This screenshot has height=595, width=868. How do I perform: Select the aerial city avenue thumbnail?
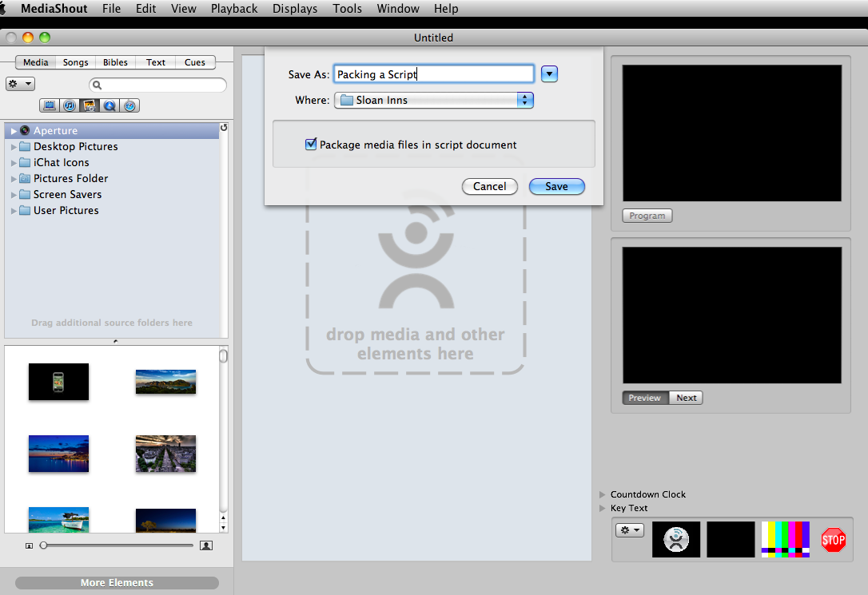pyautogui.click(x=165, y=454)
